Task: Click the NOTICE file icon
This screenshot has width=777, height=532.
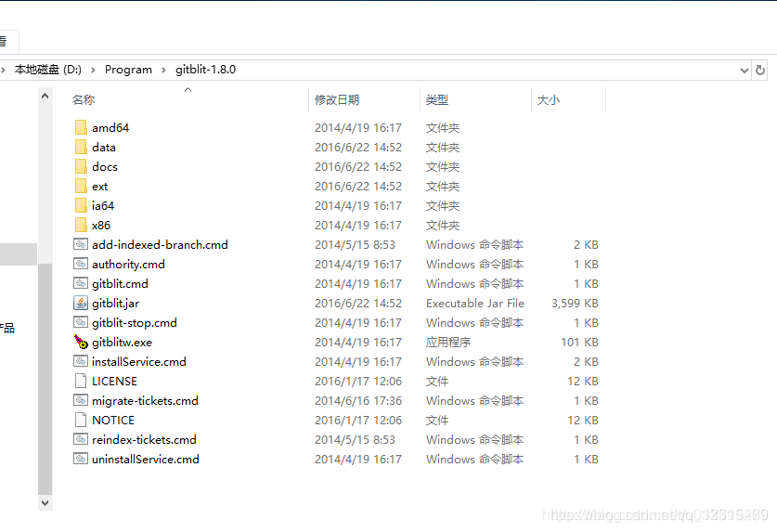Action: [x=81, y=420]
